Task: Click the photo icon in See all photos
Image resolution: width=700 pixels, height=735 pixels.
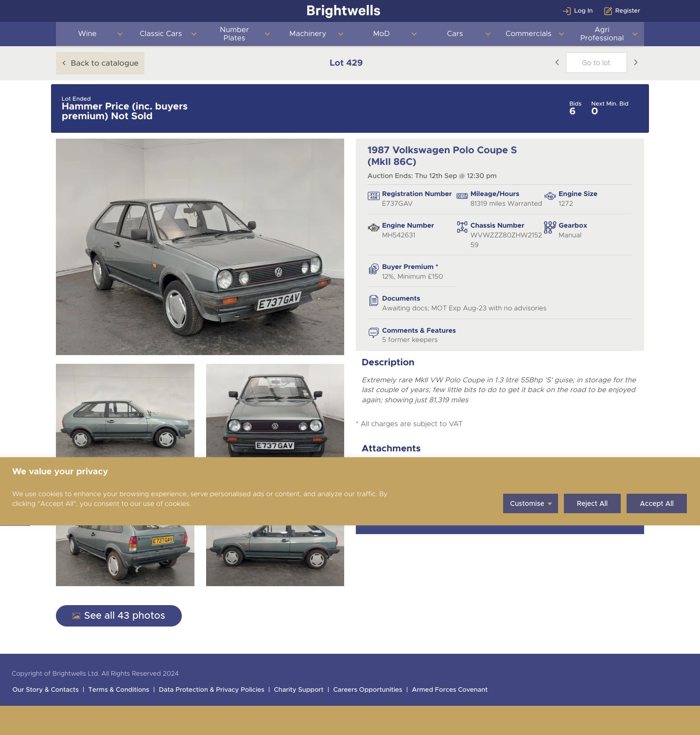Action: [76, 616]
